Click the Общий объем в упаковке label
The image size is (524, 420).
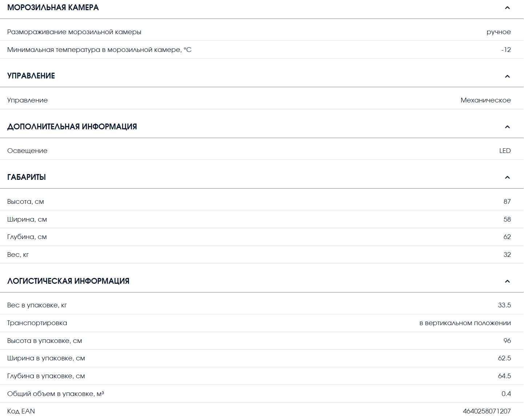pos(56,394)
